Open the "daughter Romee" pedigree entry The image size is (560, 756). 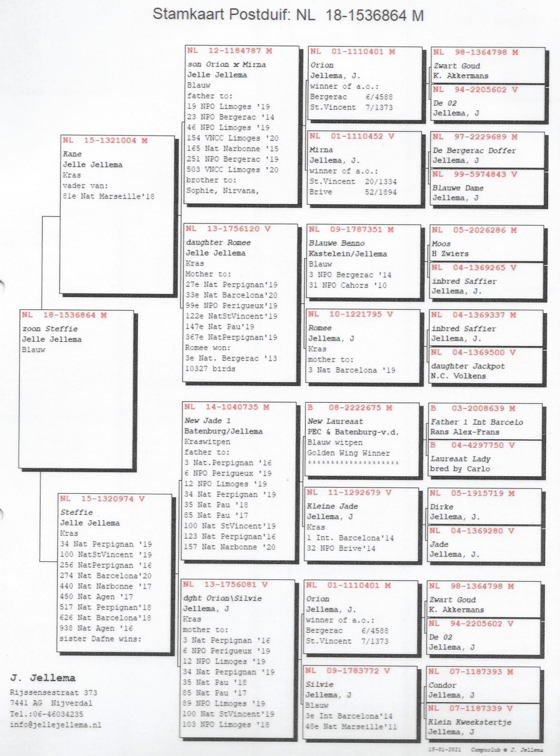[240, 303]
